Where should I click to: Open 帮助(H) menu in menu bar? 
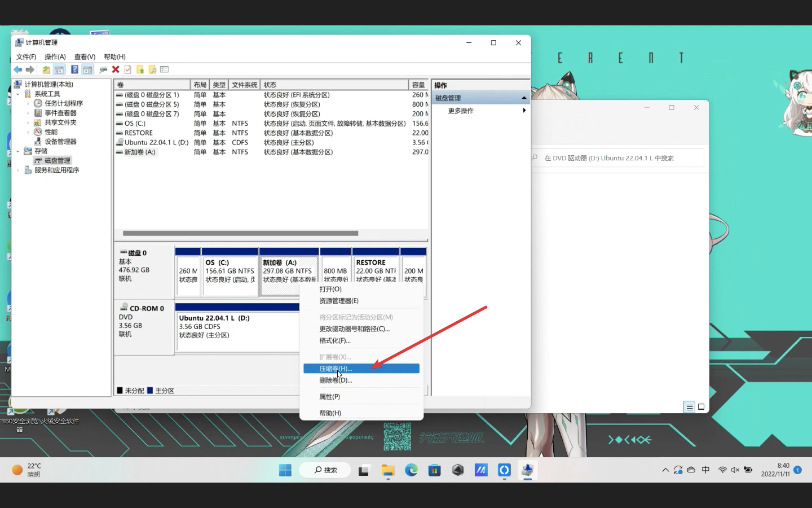point(114,57)
